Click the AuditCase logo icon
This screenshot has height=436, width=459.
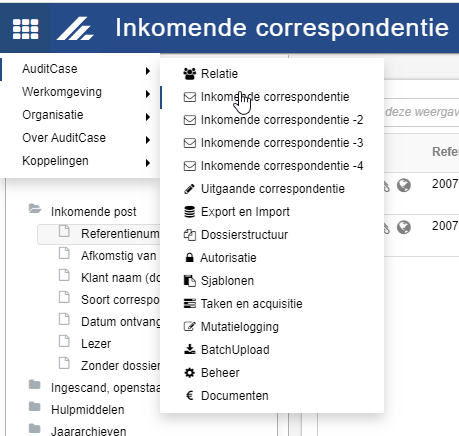tap(75, 29)
